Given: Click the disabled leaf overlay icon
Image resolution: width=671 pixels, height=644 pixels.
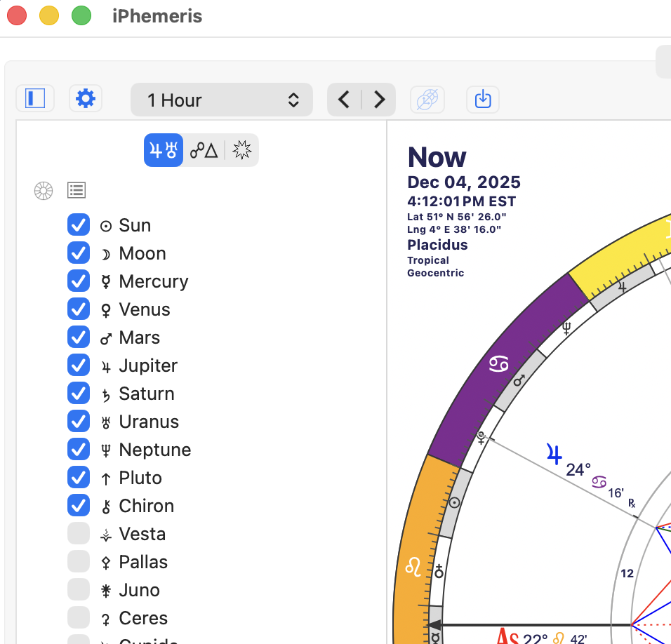Looking at the screenshot, I should (x=427, y=100).
